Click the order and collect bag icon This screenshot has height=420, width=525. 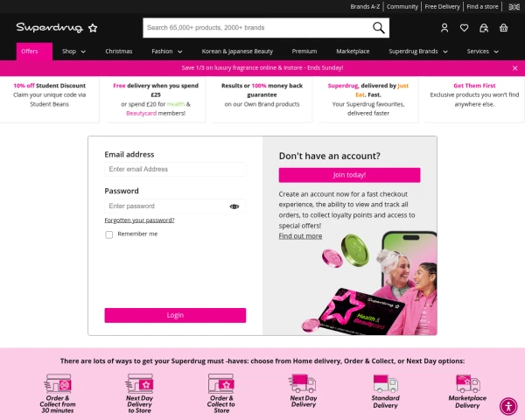tap(484, 28)
